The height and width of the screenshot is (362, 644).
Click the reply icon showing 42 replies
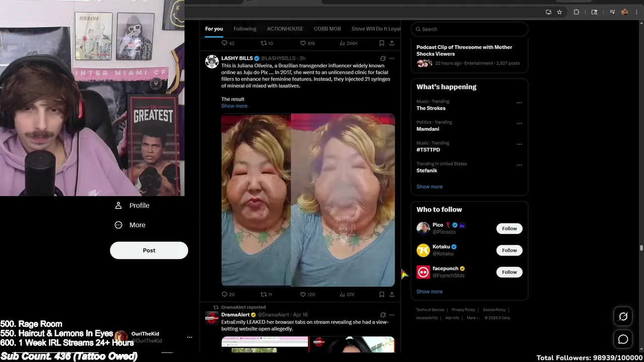[x=224, y=43]
